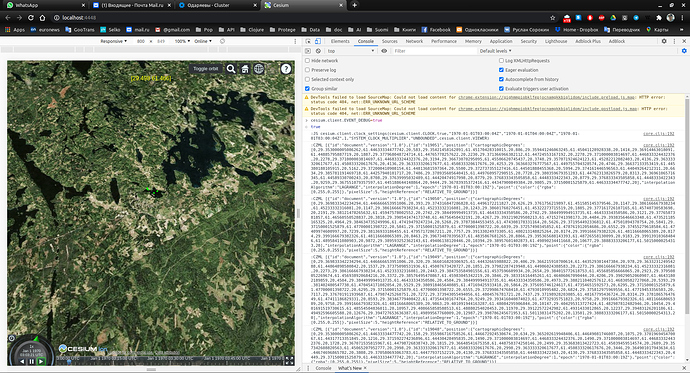This screenshot has height=373, width=690.
Task: Expand the Responsive device dropdown
Action: click(114, 41)
